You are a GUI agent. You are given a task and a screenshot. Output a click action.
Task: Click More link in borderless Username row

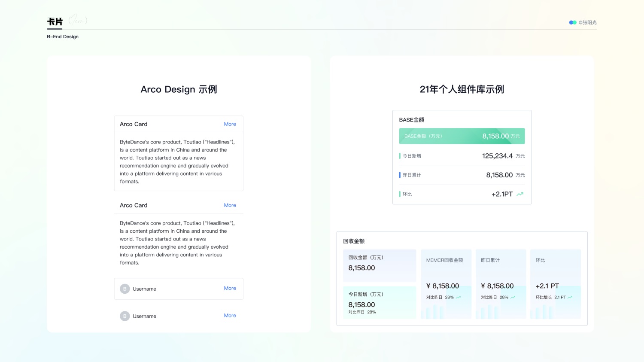click(x=230, y=315)
